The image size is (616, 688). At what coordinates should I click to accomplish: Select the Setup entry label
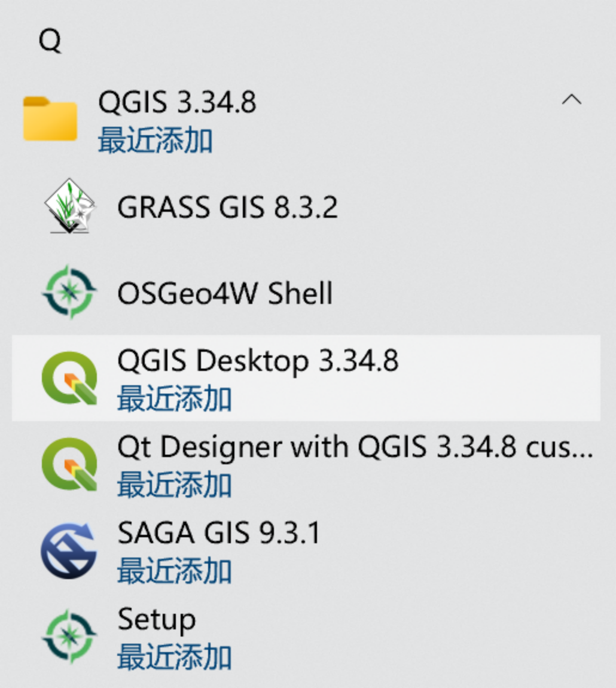pyautogui.click(x=156, y=620)
